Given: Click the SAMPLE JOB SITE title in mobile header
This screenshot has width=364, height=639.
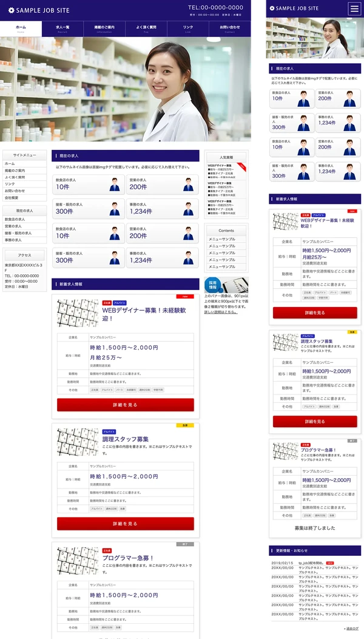Looking at the screenshot, I should coord(297,8).
